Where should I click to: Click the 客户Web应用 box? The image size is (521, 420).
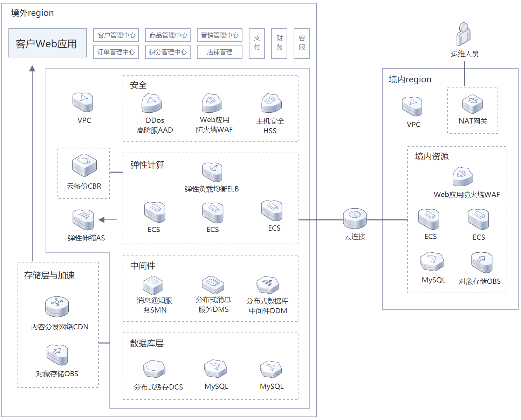[x=48, y=43]
